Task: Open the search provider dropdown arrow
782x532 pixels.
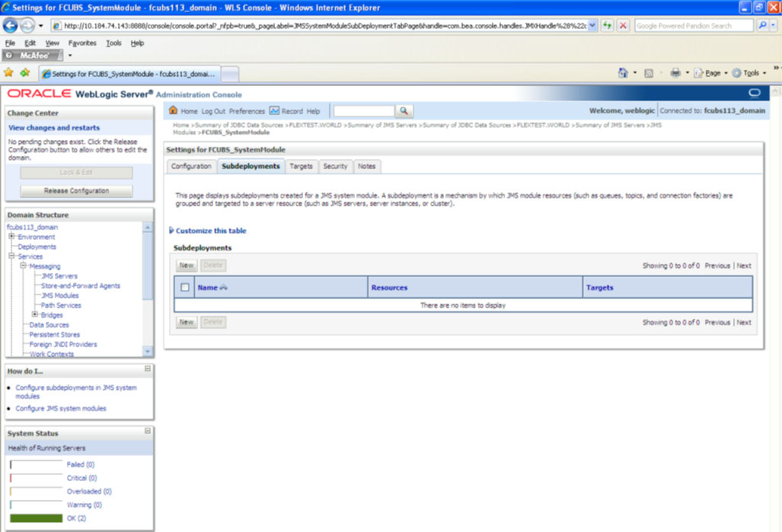Action: pos(773,25)
